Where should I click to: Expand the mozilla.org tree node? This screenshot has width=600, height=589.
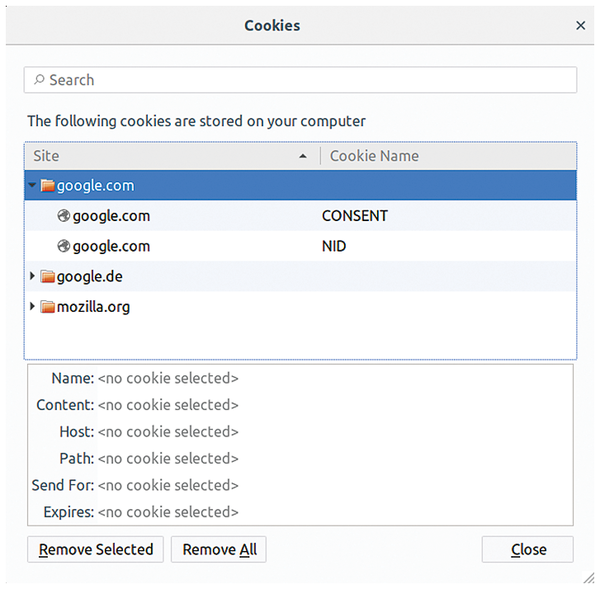pyautogui.click(x=33, y=307)
